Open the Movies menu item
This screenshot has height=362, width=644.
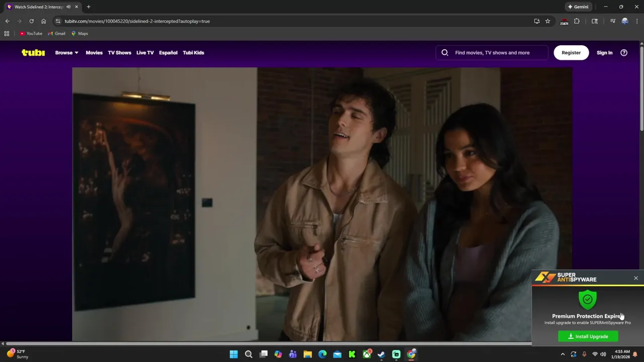tap(94, 52)
